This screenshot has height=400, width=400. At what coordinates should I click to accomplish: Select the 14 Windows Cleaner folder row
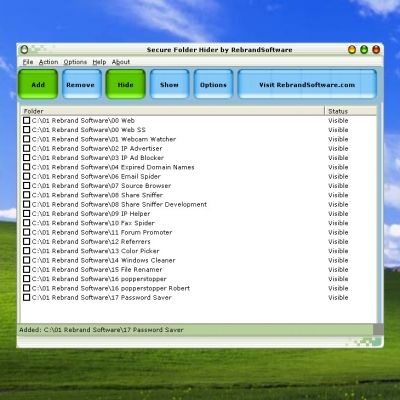click(x=199, y=260)
